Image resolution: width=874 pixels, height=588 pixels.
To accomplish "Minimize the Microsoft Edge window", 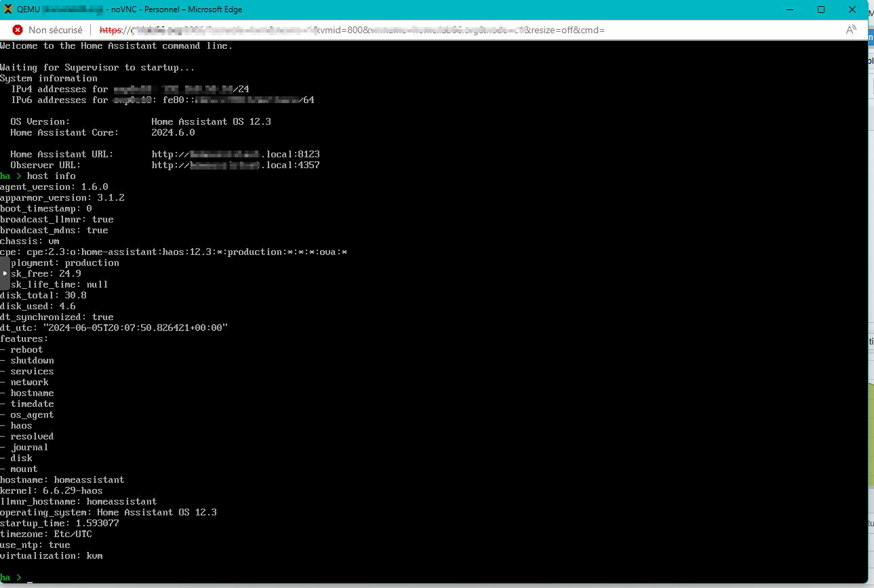I will (789, 9).
